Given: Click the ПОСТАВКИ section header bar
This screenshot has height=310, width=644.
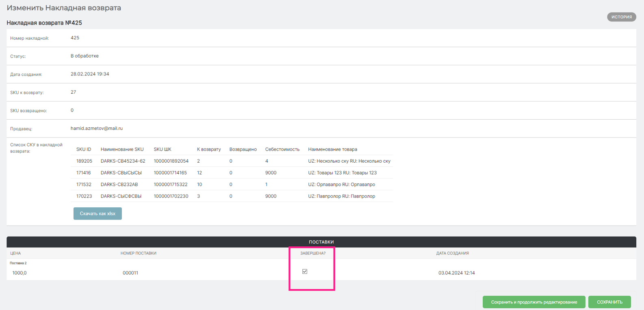Looking at the screenshot, I should 321,242.
